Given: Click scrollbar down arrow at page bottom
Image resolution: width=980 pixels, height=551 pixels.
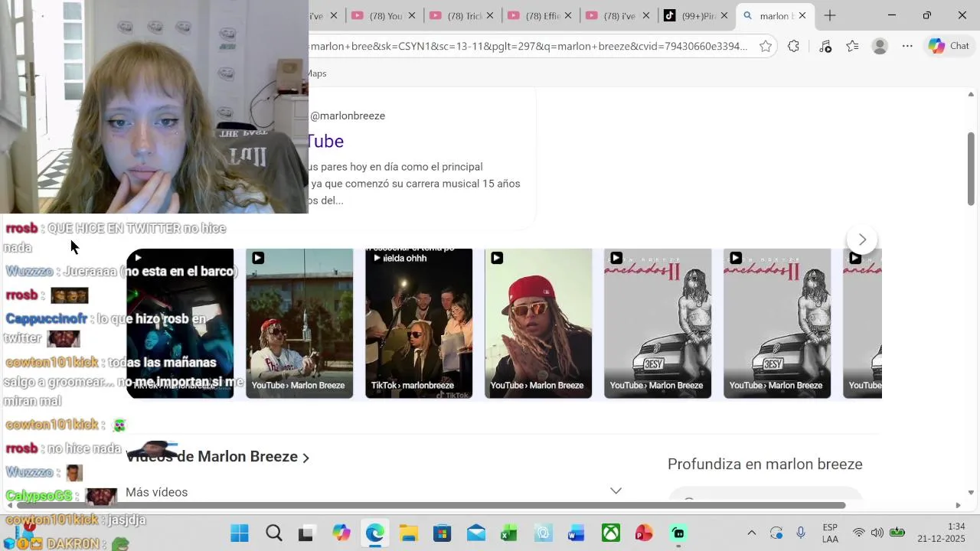Looking at the screenshot, I should [971, 493].
